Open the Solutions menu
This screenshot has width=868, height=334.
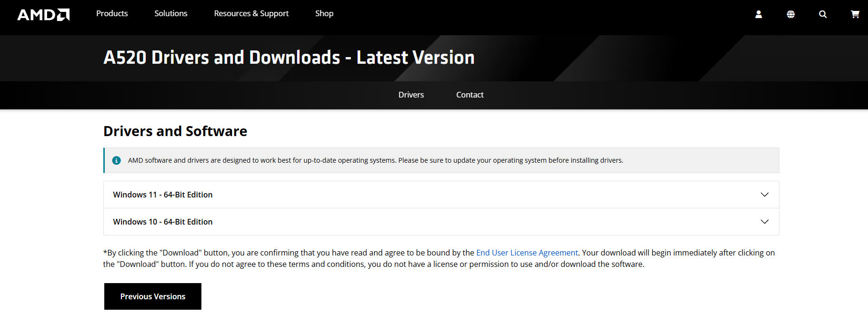[171, 13]
